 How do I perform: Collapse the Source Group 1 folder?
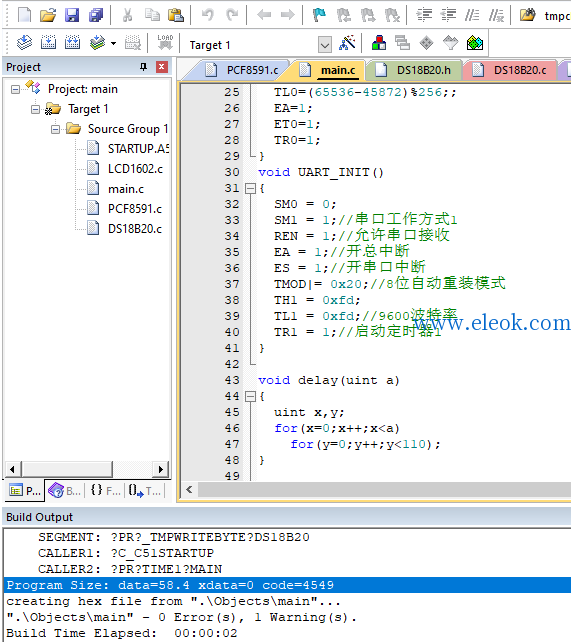coord(55,129)
